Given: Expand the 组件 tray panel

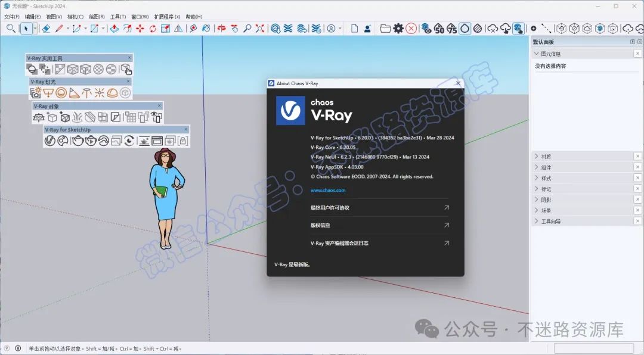Looking at the screenshot, I should [x=537, y=167].
